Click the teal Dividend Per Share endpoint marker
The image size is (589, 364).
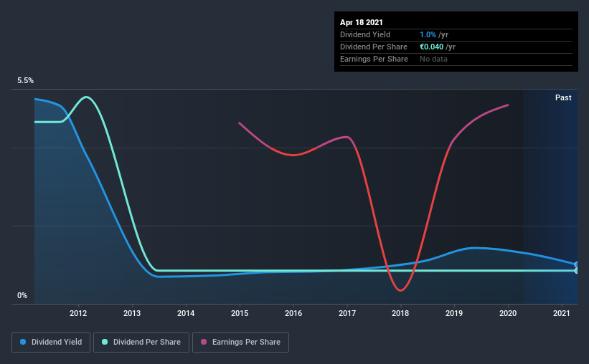click(577, 271)
